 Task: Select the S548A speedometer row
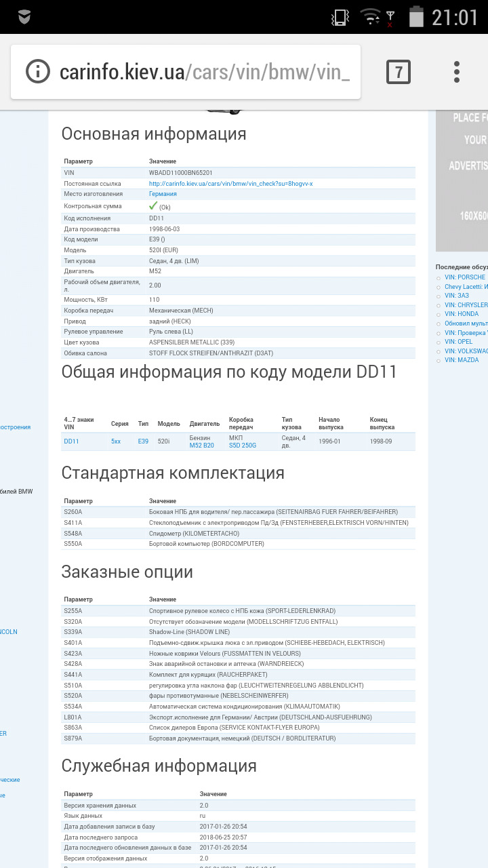tap(238, 534)
